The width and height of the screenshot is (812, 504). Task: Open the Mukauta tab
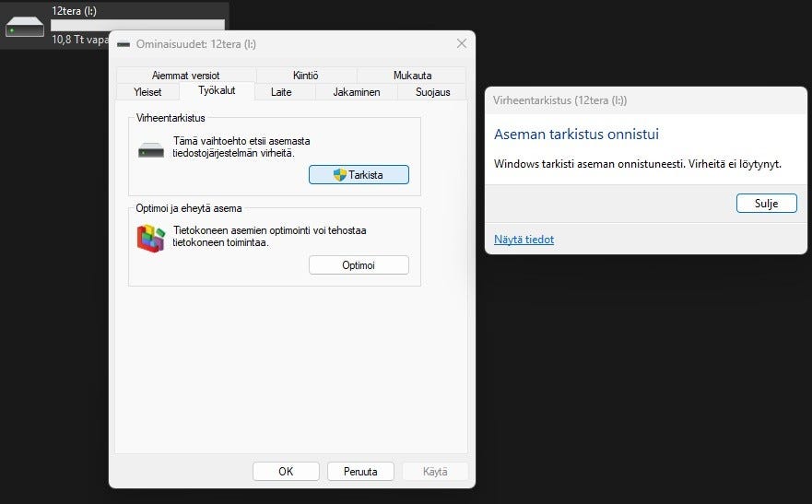point(412,75)
